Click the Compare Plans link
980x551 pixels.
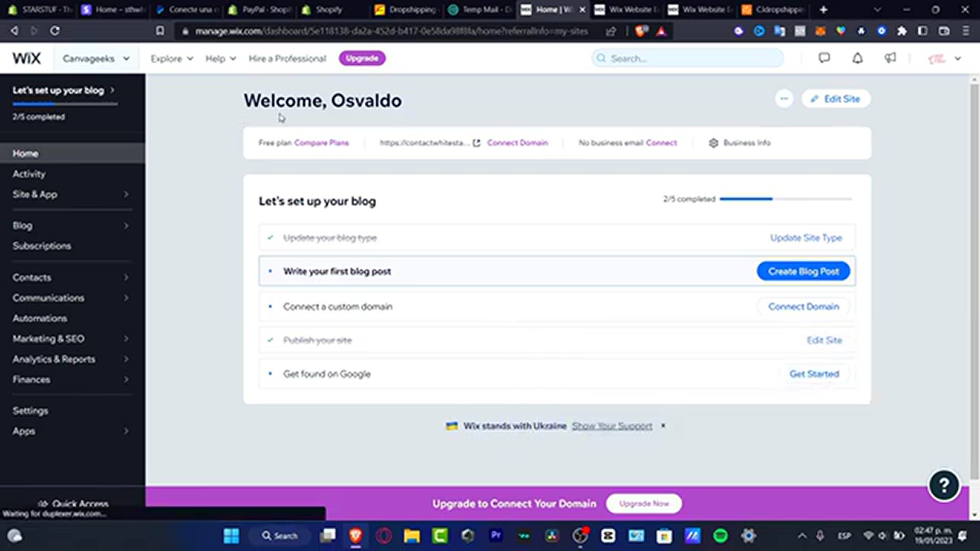[x=322, y=143]
